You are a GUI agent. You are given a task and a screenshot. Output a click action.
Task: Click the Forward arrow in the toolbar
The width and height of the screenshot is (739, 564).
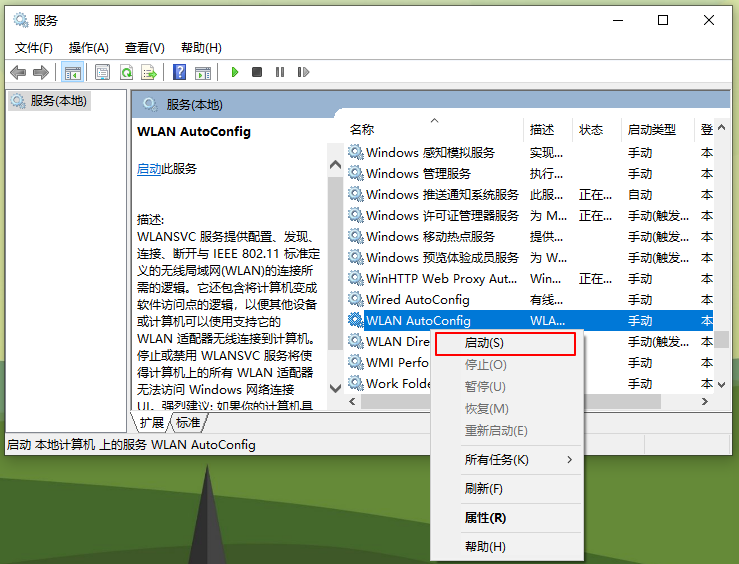tap(41, 72)
